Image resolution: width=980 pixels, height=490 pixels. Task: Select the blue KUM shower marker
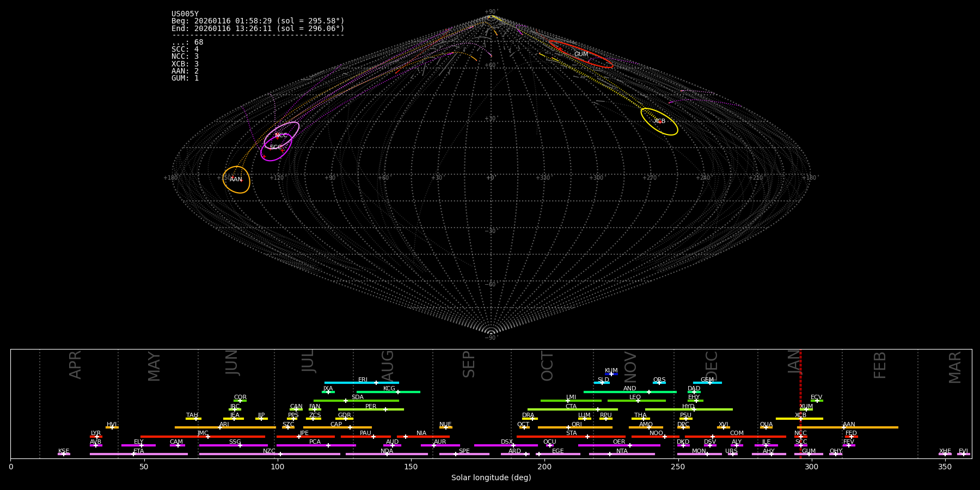tap(611, 374)
